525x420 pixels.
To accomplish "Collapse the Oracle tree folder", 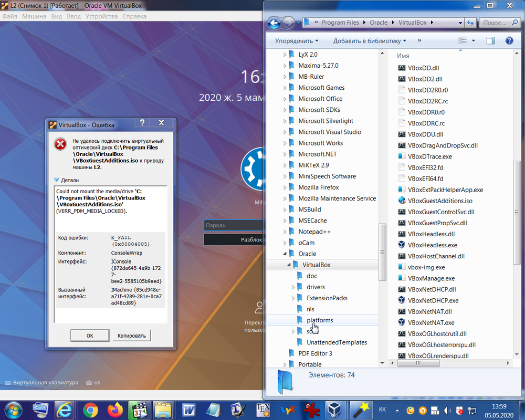I will (x=285, y=254).
